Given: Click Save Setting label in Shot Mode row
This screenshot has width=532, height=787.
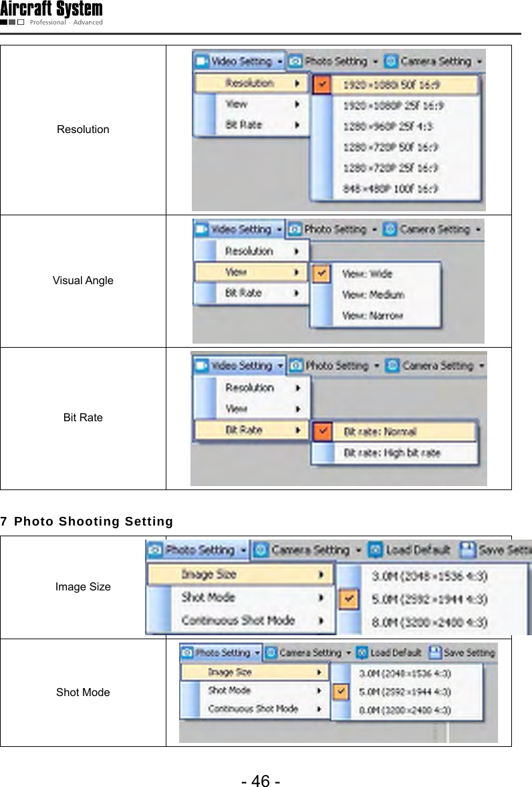Looking at the screenshot, I should (469, 653).
